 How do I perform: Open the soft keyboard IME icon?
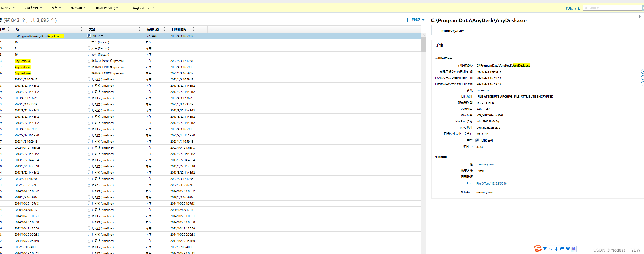[562, 249]
